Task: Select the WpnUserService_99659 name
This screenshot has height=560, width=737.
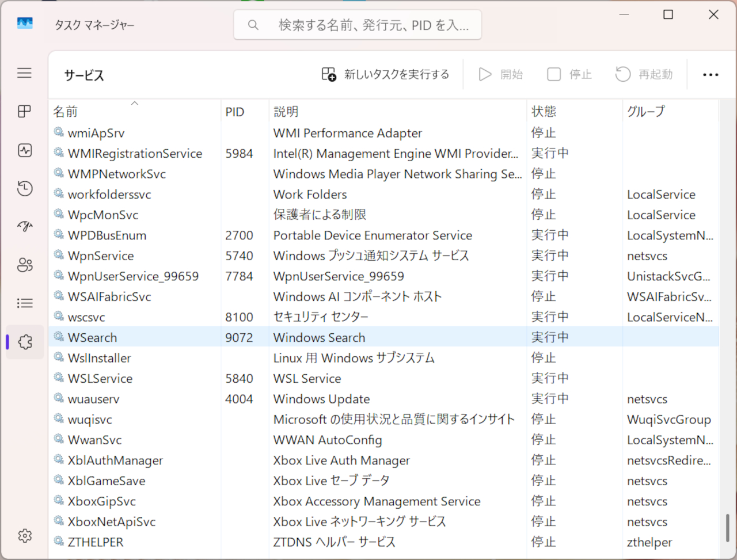Action: [x=133, y=276]
